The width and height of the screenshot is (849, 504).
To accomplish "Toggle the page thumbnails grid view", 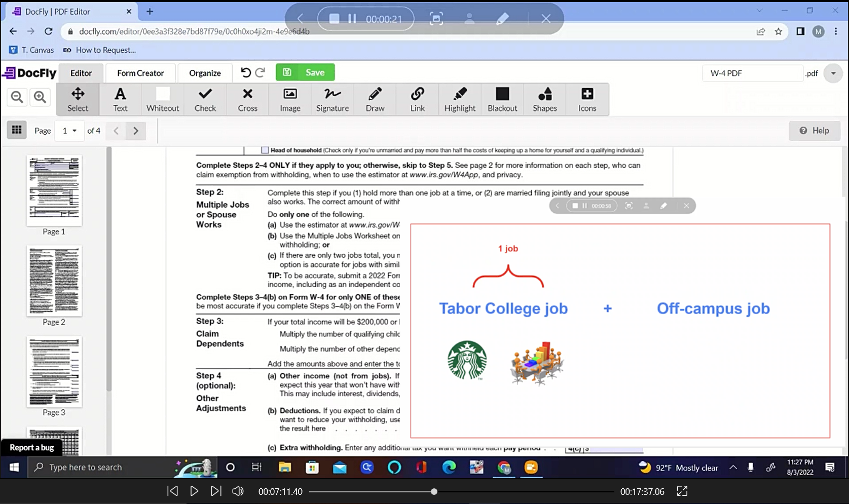I will pos(17,130).
